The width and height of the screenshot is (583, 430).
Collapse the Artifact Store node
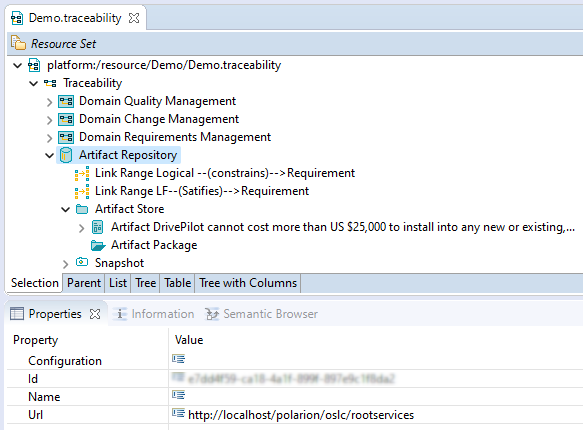(65, 210)
